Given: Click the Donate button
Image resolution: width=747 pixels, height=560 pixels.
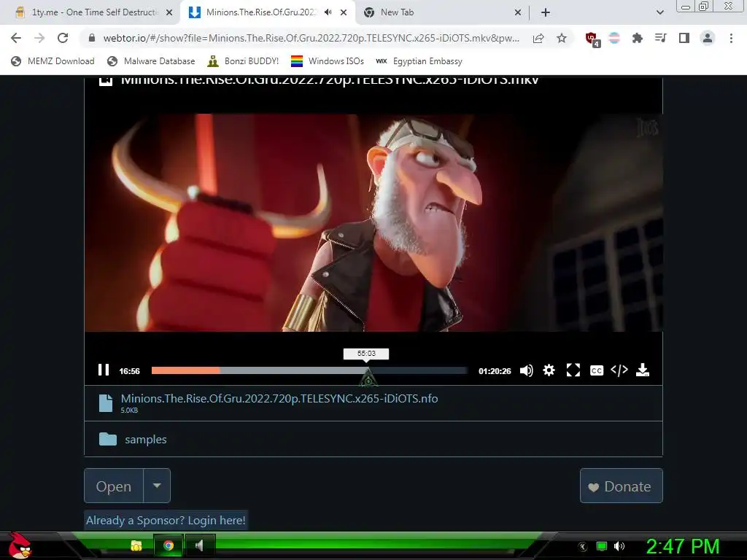Looking at the screenshot, I should 622,486.
